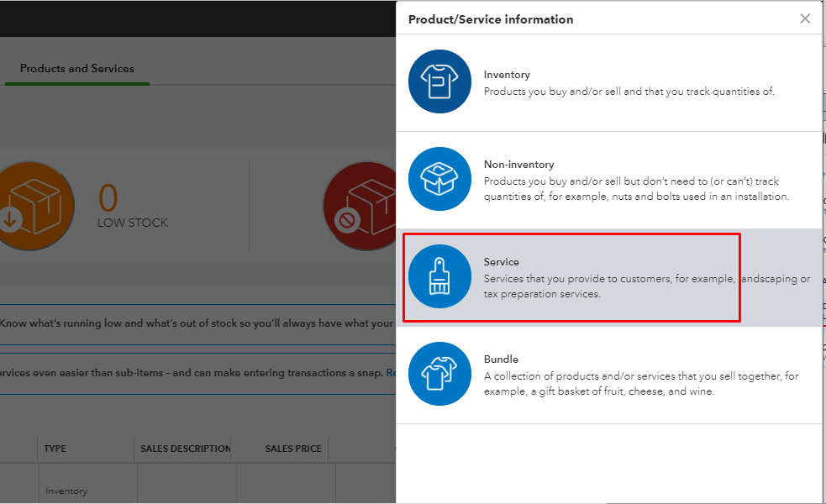826x504 pixels.
Task: Close the Product/Service information panel
Action: [805, 18]
